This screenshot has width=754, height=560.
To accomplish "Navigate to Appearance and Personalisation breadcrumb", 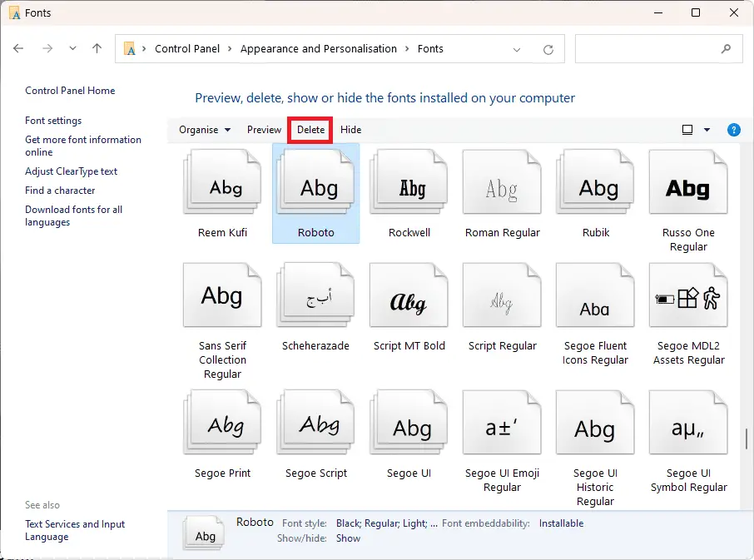I will tap(319, 48).
